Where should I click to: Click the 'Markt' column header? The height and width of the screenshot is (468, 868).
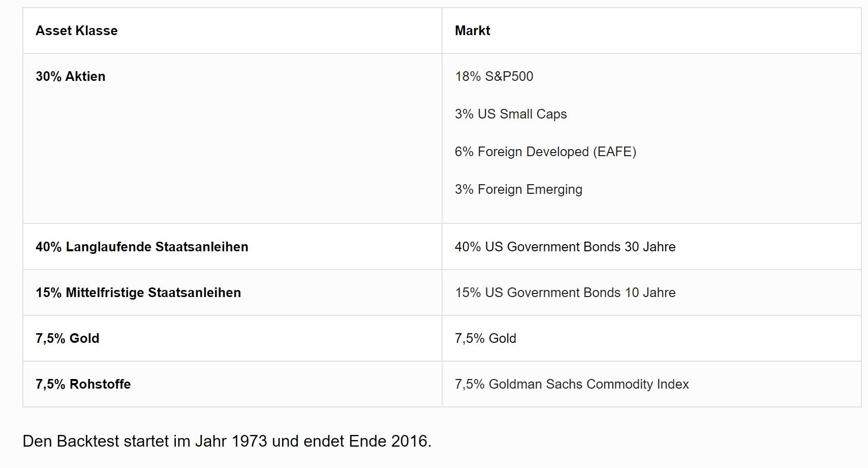(x=472, y=31)
